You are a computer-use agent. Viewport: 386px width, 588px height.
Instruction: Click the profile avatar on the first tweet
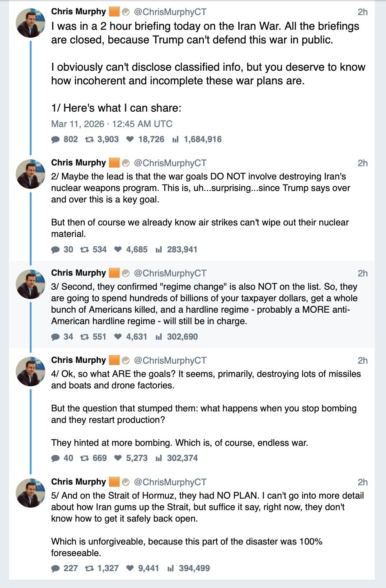30,23
